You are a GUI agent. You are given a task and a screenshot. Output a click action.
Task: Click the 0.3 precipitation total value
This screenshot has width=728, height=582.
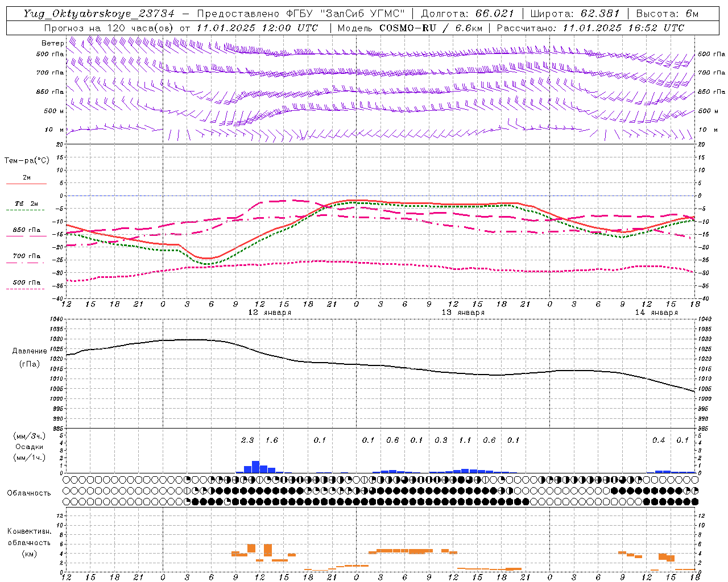pos(441,440)
